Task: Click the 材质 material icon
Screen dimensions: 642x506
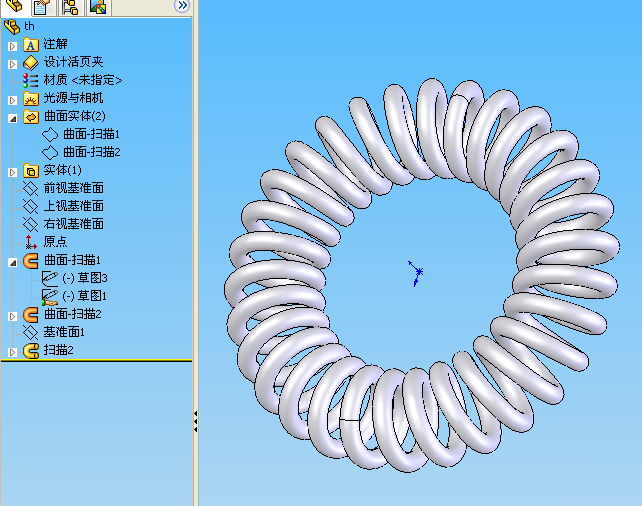Action: click(31, 80)
